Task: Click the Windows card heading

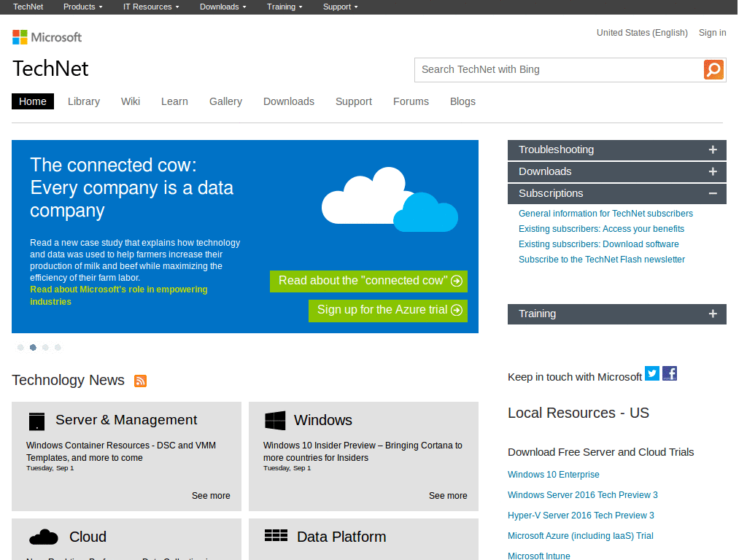Action: pos(323,420)
